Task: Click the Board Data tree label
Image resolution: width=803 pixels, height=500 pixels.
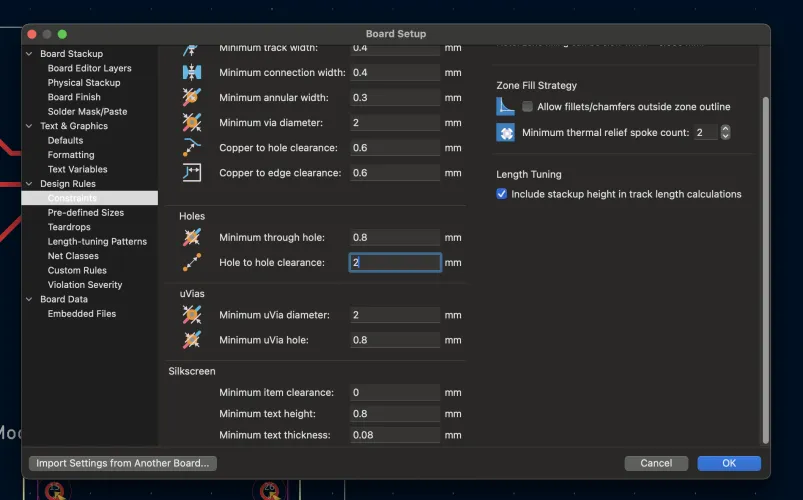Action: 64,299
